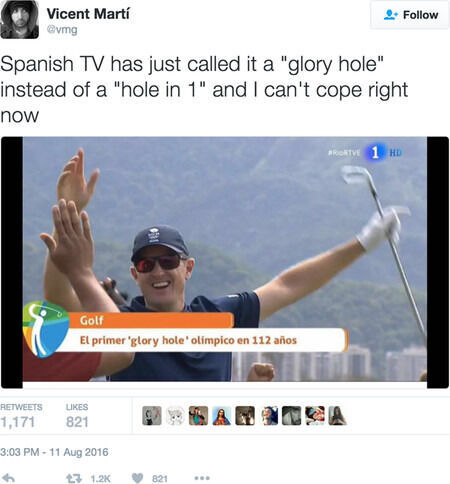Retweet using the 1.2K retweet icon

74,478
